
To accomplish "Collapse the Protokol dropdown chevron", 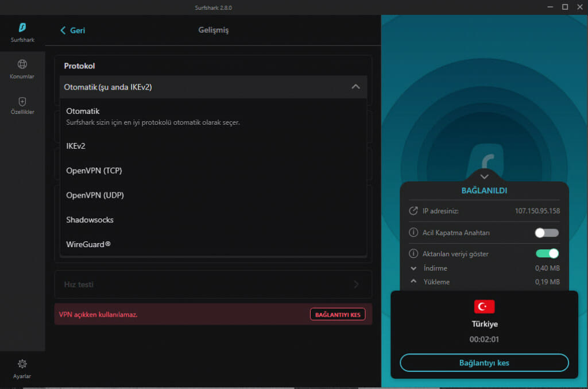I will pyautogui.click(x=355, y=87).
